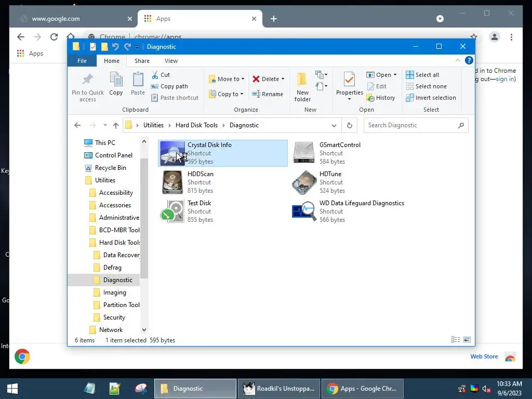Open a new Chrome tab

(274, 19)
